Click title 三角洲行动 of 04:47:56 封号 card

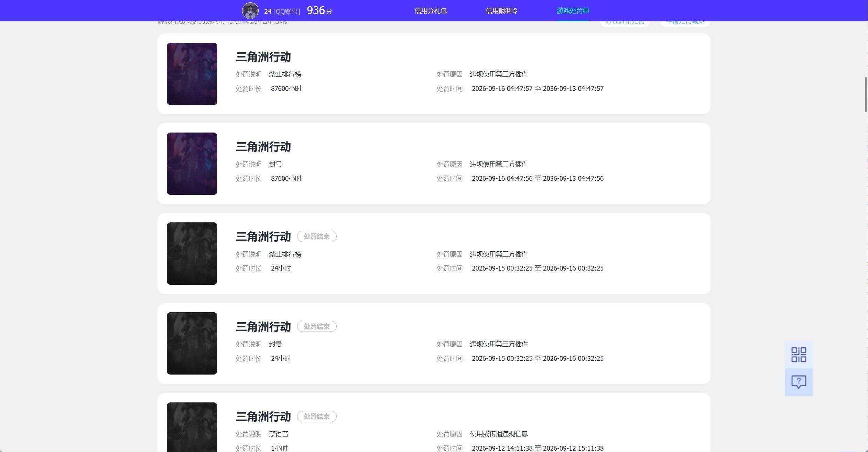pos(263,147)
